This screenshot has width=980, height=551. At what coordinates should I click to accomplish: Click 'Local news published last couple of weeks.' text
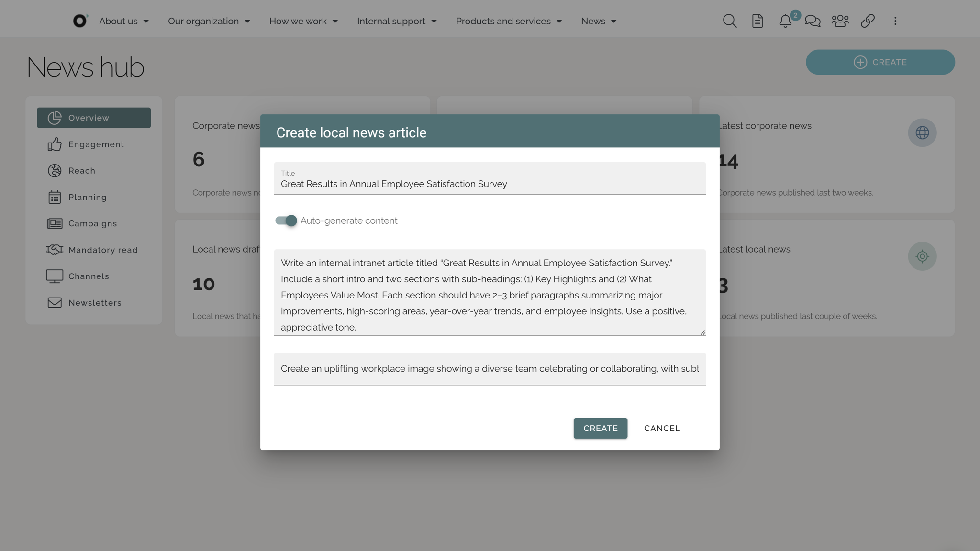[797, 316]
